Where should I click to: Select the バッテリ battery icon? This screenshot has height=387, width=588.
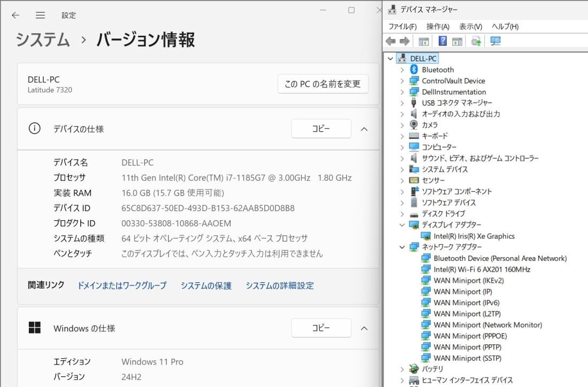coord(414,369)
